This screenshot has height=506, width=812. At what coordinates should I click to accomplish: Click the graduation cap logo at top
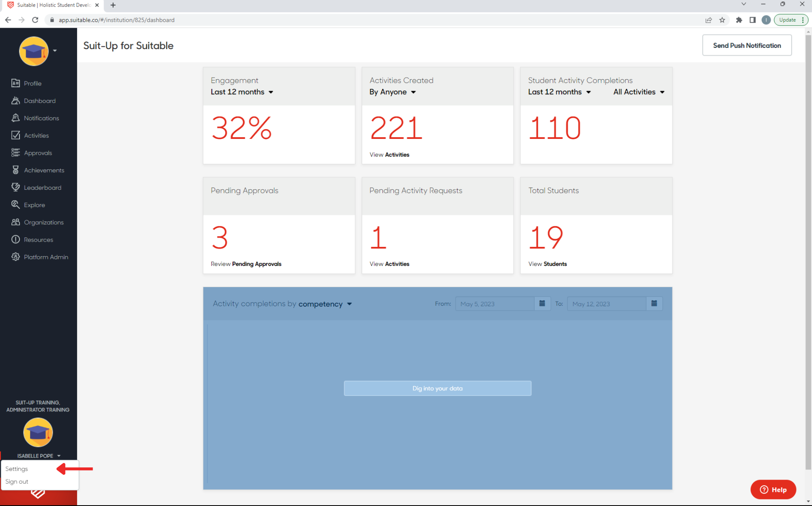(34, 51)
